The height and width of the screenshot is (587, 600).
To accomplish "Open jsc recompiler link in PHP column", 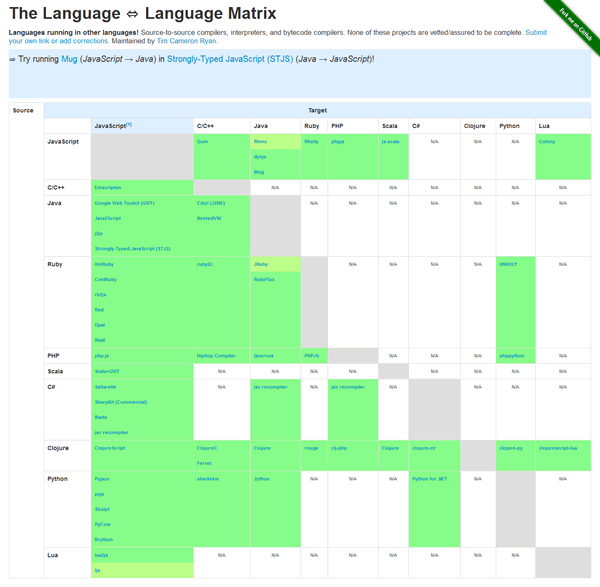I will 348,387.
